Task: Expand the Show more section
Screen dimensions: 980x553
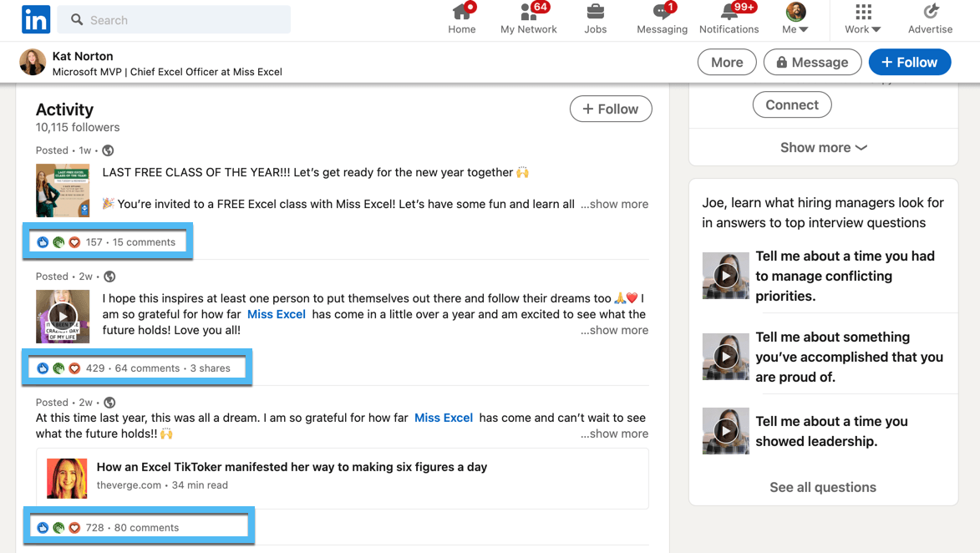Action: point(823,148)
